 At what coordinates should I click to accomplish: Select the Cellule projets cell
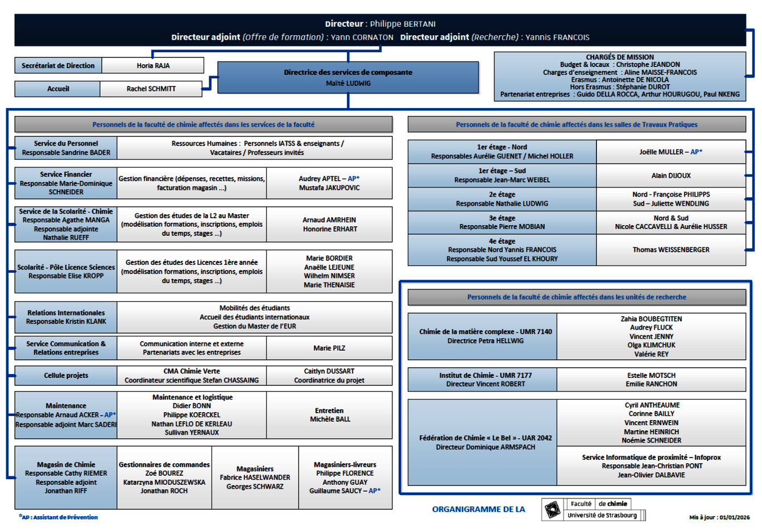coord(66,376)
